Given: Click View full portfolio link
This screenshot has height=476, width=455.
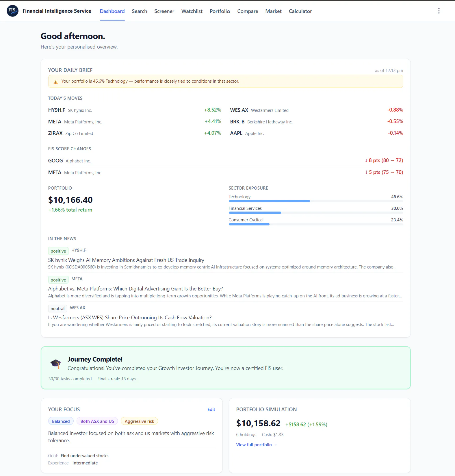Looking at the screenshot, I should click(257, 445).
